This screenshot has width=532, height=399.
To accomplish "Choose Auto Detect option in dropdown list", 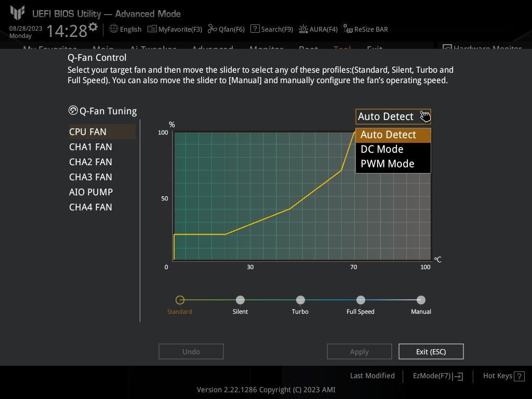I will click(393, 135).
